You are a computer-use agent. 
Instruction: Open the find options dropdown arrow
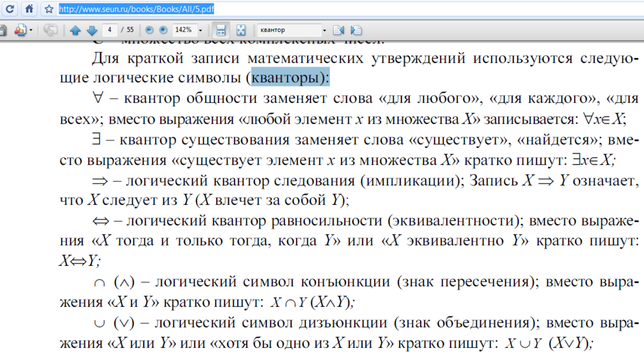click(325, 30)
